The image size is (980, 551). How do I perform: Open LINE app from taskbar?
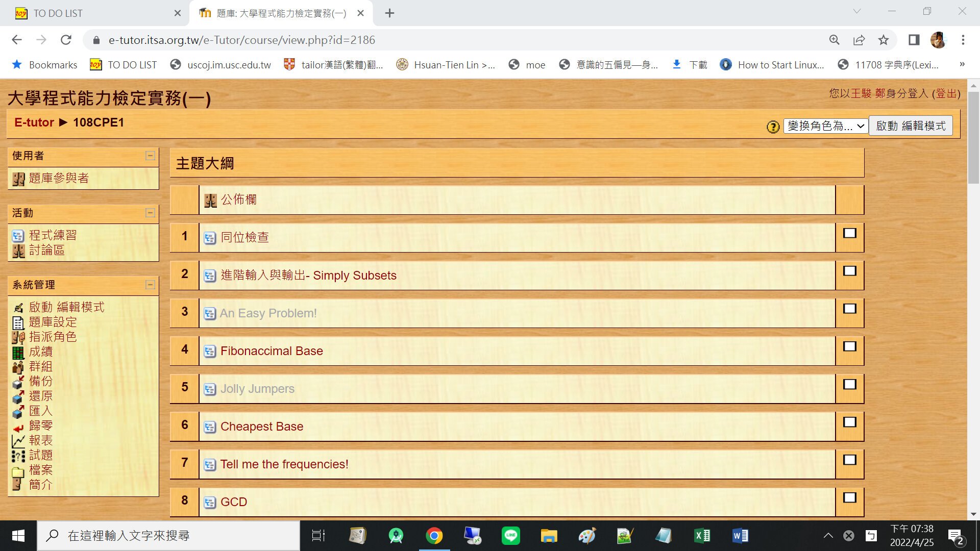coord(510,536)
